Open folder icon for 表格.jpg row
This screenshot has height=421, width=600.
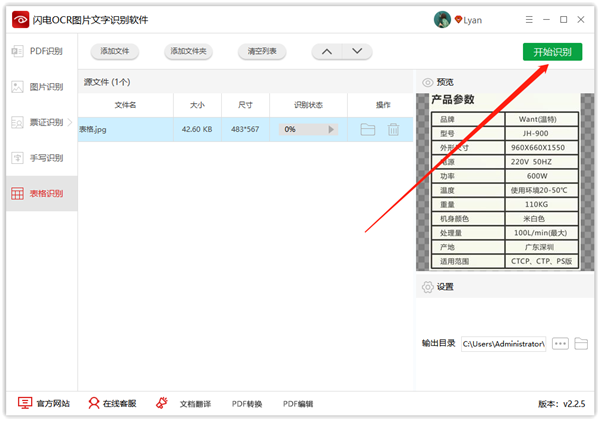coord(367,129)
